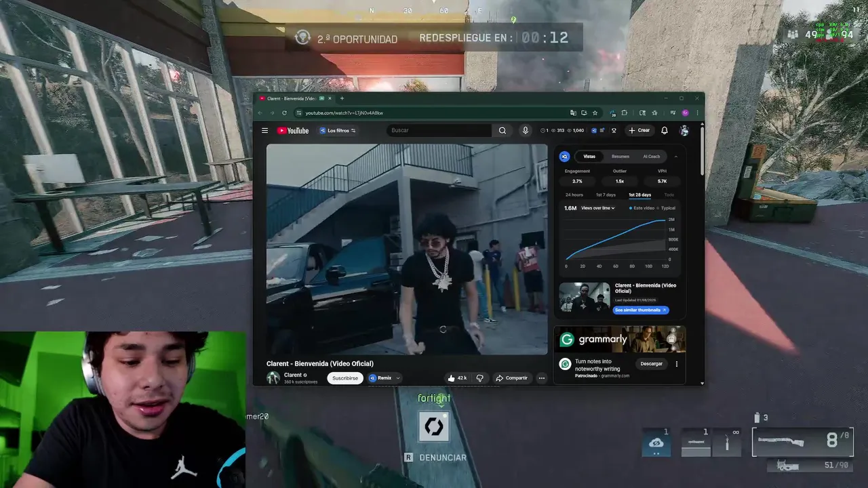
Task: Click the browser address bar URL
Action: [344, 113]
